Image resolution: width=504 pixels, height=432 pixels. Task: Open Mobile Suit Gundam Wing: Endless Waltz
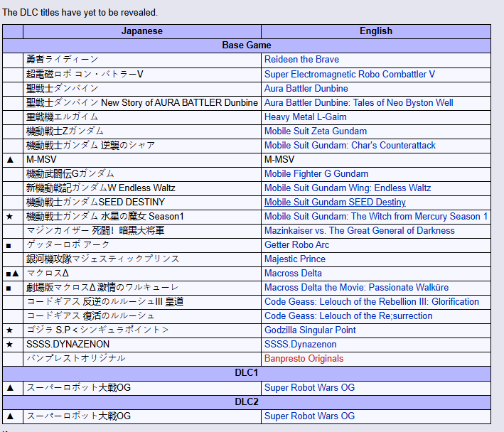(348, 188)
